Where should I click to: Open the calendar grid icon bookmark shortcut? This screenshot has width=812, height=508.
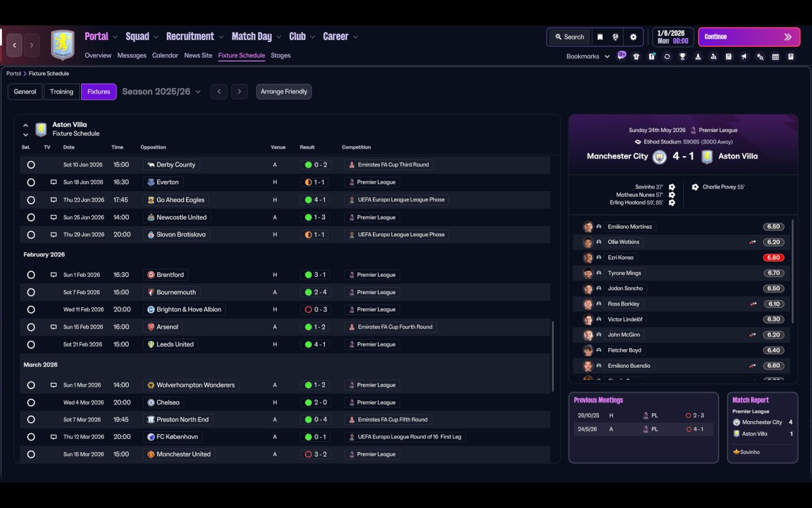click(775, 57)
